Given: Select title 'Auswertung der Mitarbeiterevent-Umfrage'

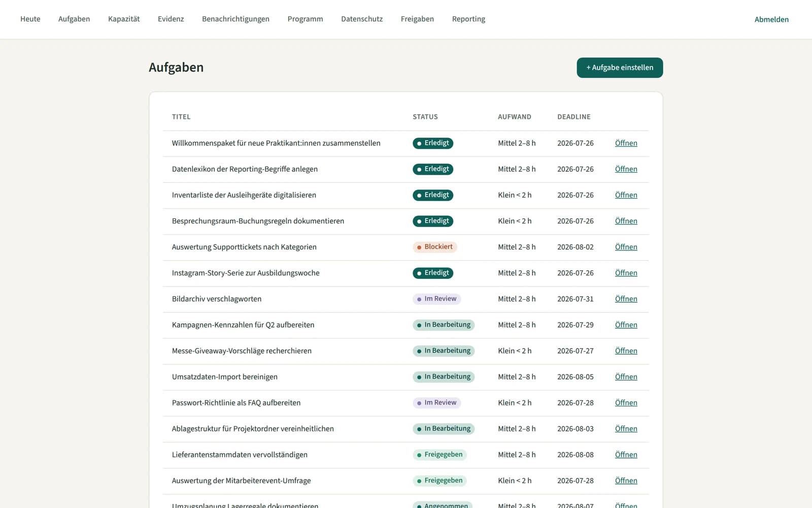Looking at the screenshot, I should pos(241,481).
